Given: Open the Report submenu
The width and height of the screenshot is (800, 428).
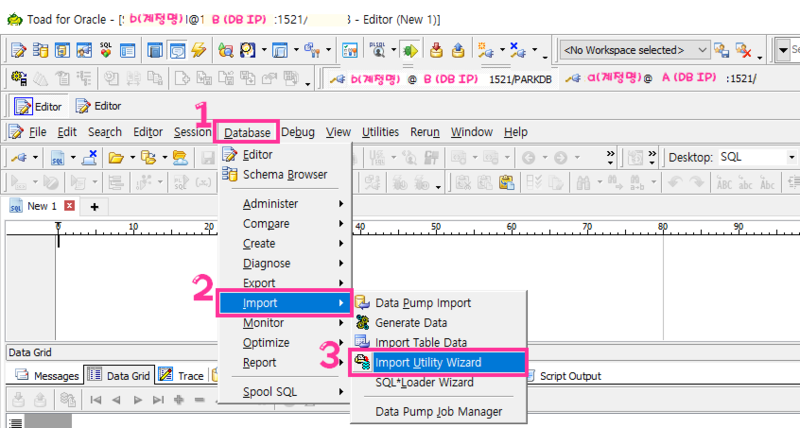Looking at the screenshot, I should [286, 363].
